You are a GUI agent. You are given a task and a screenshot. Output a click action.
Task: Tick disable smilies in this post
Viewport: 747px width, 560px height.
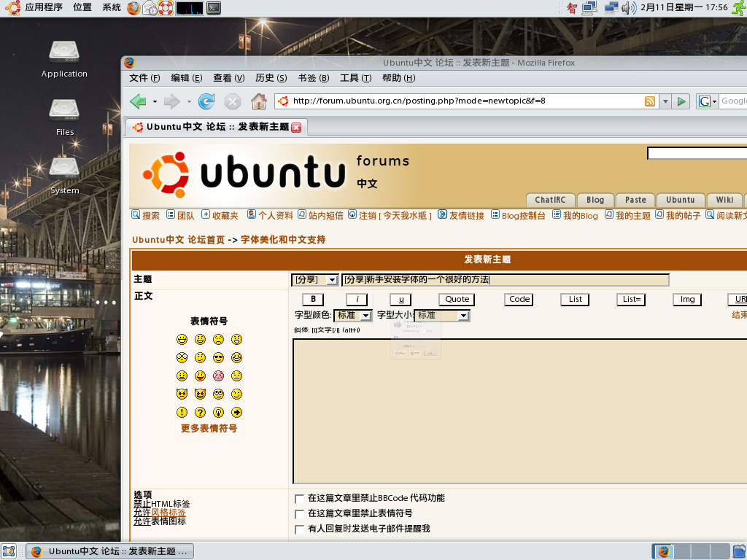[x=299, y=514]
